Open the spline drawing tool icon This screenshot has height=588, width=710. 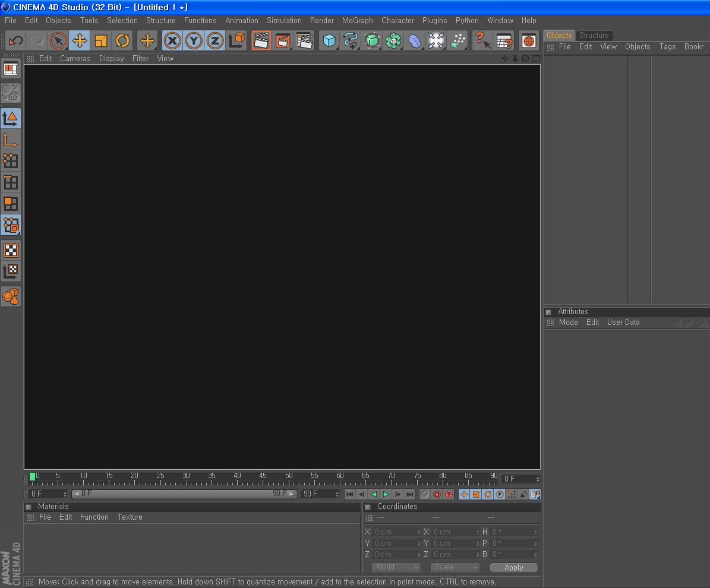coord(351,41)
